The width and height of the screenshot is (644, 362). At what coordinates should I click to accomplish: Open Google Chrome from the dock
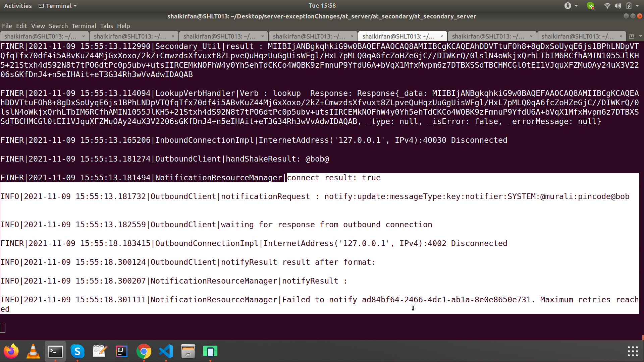click(144, 351)
